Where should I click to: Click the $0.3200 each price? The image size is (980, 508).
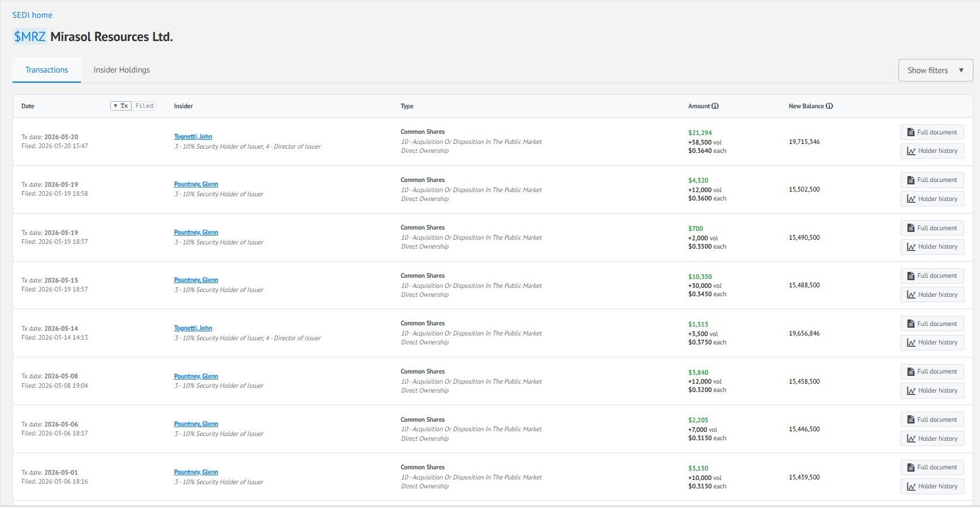[x=707, y=390]
